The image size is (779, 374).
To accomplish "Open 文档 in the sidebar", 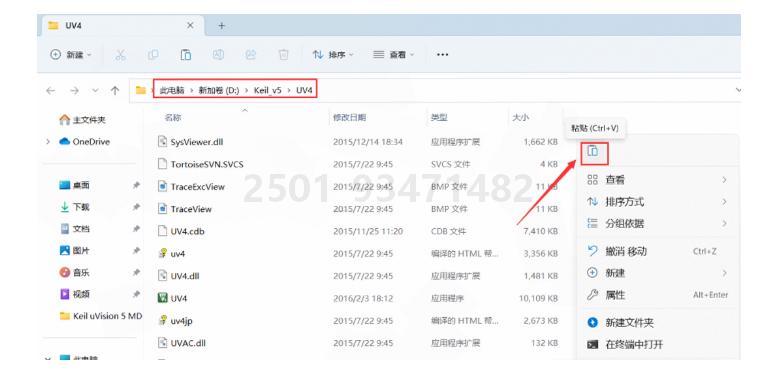I will [x=75, y=229].
